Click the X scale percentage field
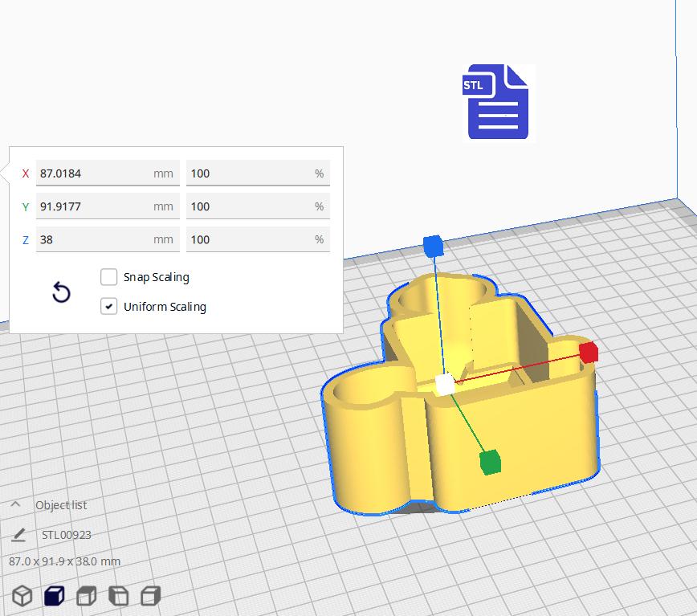Image resolution: width=697 pixels, height=616 pixels. coord(249,173)
